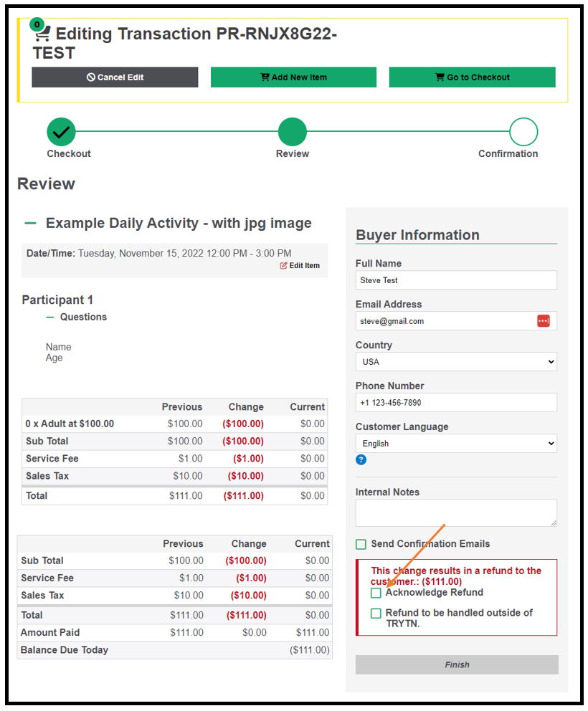Click the Review step circle
Viewport: 588px width, 711px height.
coord(293,132)
